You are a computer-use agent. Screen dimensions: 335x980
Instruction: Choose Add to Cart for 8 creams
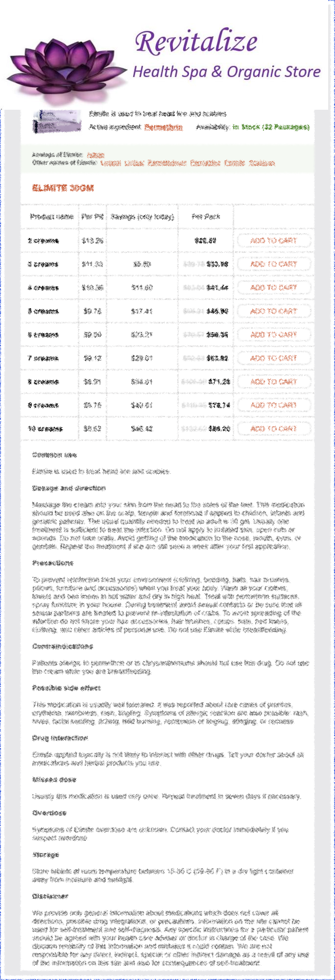tap(274, 382)
